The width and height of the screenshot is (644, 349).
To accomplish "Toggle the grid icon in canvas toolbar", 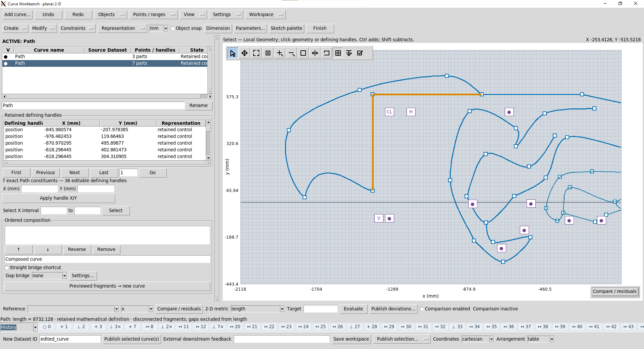I will click(x=338, y=53).
